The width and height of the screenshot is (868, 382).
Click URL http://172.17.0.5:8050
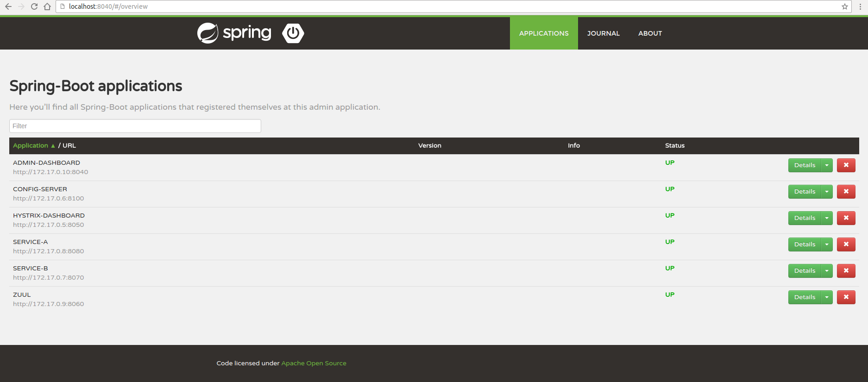pos(49,225)
